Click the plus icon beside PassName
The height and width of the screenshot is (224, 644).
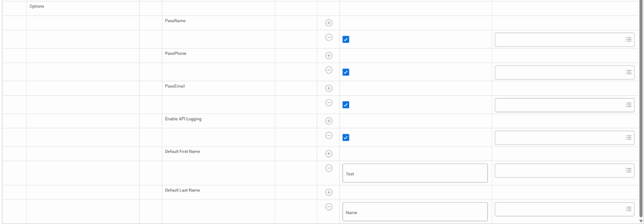tap(329, 23)
